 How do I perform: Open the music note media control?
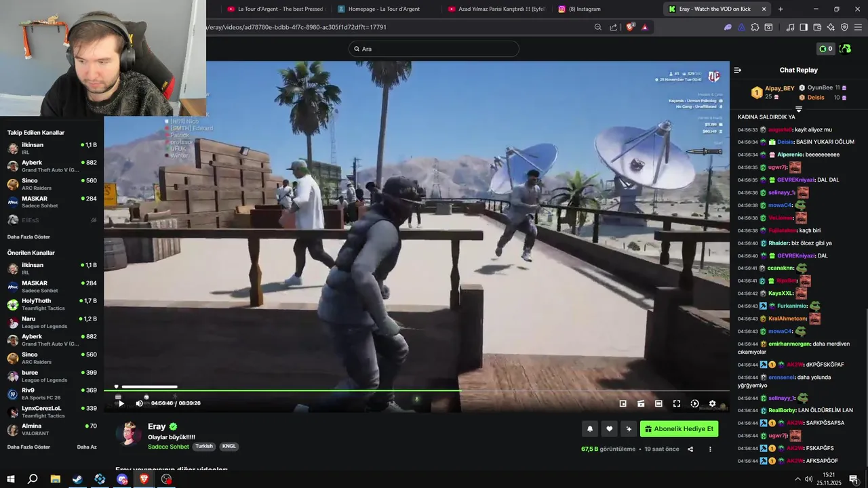click(790, 27)
